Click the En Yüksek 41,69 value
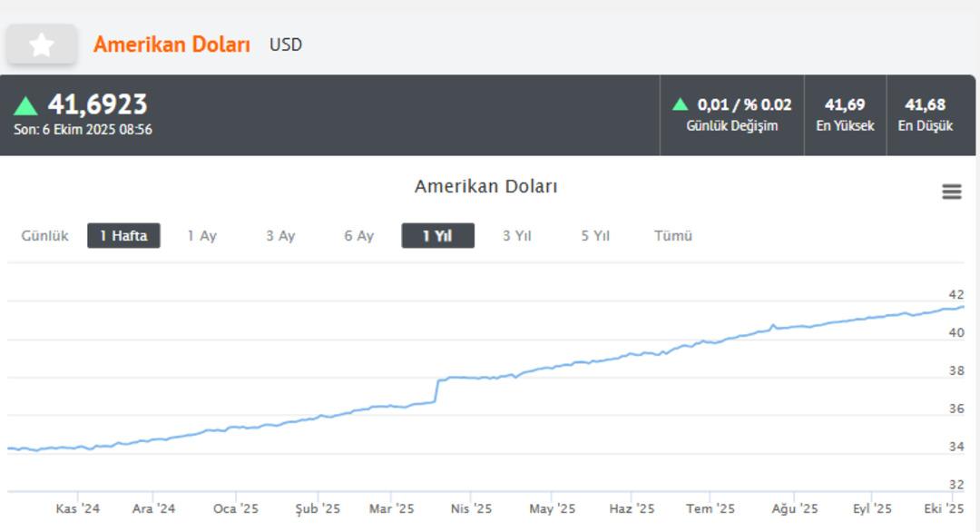Screen dimensions: 980x532 pos(845,105)
